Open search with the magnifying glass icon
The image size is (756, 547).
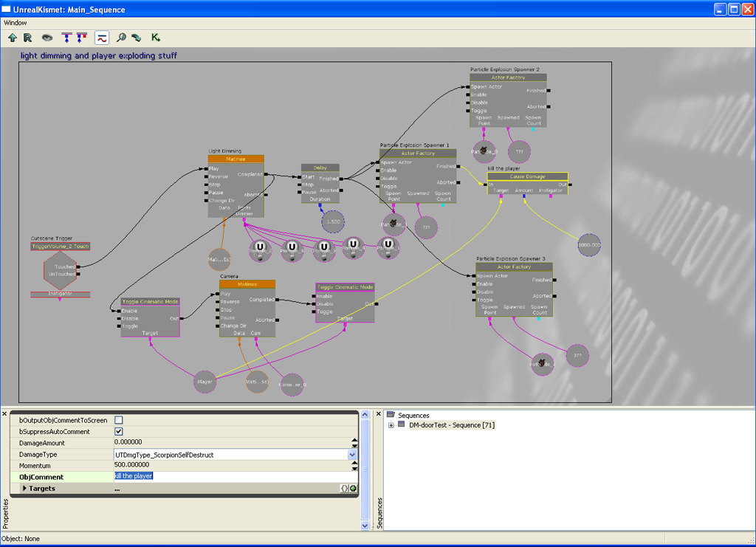(122, 38)
